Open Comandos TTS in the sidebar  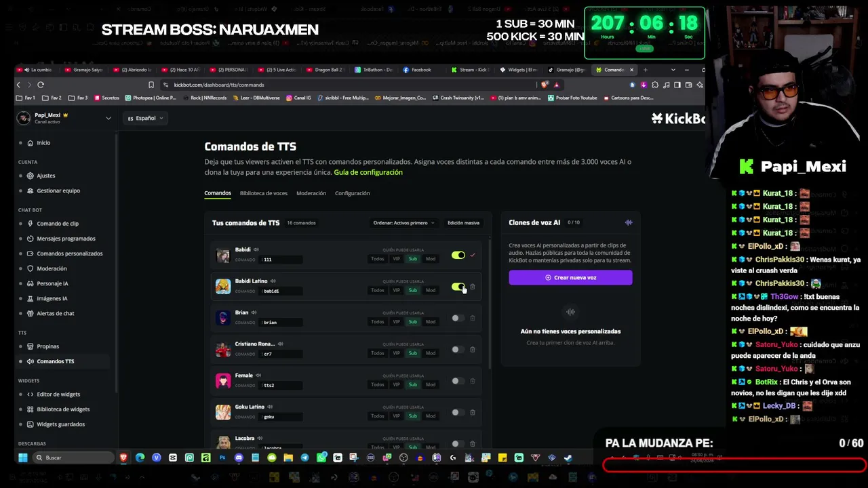click(x=62, y=361)
